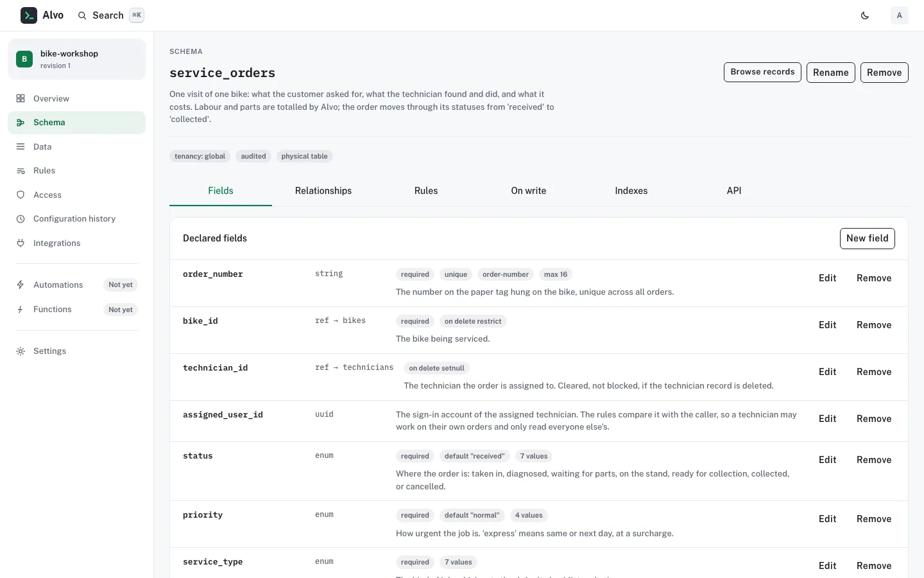This screenshot has height=578, width=924.
Task: Edit the technician_id field
Action: click(x=828, y=372)
